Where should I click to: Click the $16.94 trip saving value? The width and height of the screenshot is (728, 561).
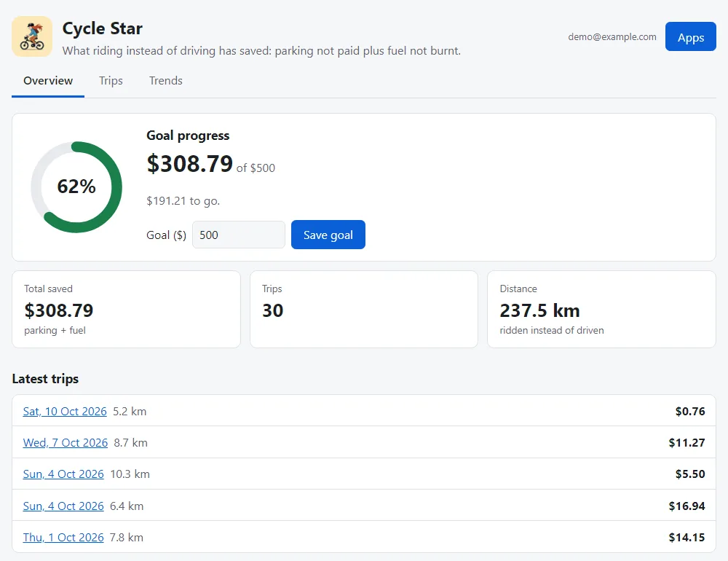tap(687, 506)
